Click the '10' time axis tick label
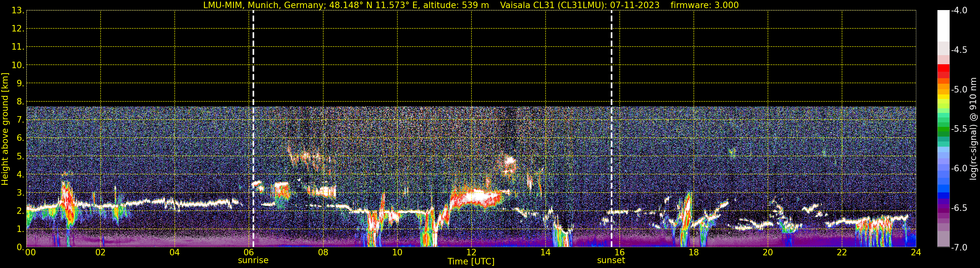Screen dimensions: 980x268 coord(397,252)
